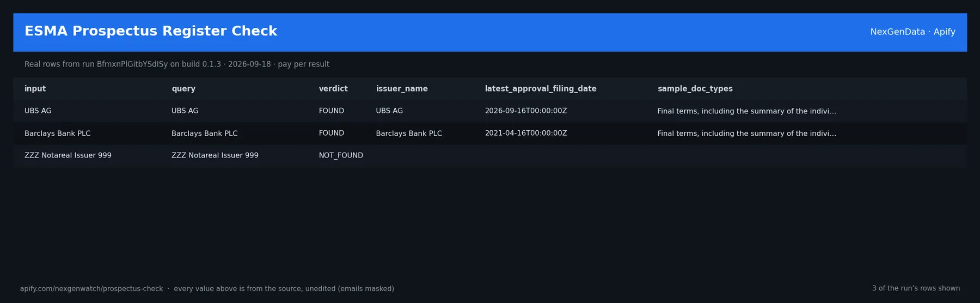
Task: Select Barclays Bank PLC in input column
Action: tap(58, 134)
